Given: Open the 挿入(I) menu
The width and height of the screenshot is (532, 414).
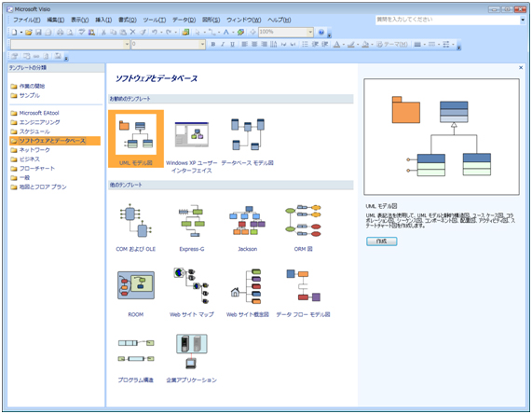Looking at the screenshot, I should (103, 20).
